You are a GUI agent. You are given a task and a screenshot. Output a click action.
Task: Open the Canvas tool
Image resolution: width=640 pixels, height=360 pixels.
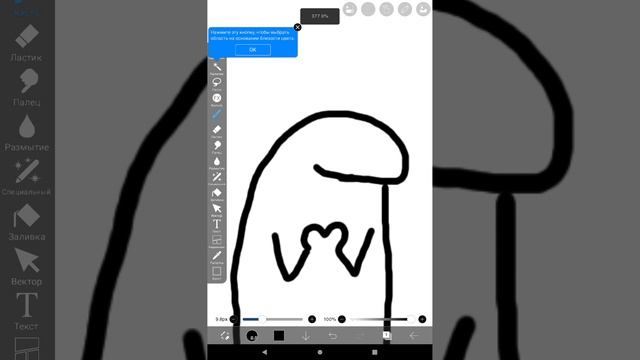point(217,273)
